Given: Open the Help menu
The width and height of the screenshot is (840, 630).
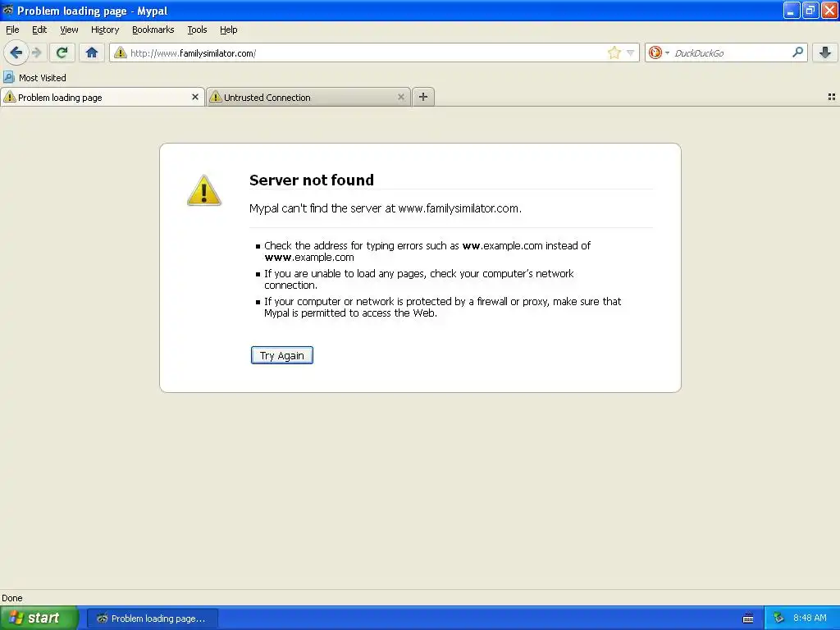Looking at the screenshot, I should pyautogui.click(x=228, y=30).
